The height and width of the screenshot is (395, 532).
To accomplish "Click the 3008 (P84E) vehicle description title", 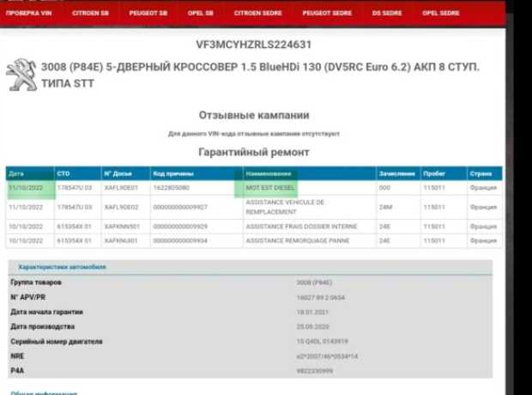I will point(260,75).
